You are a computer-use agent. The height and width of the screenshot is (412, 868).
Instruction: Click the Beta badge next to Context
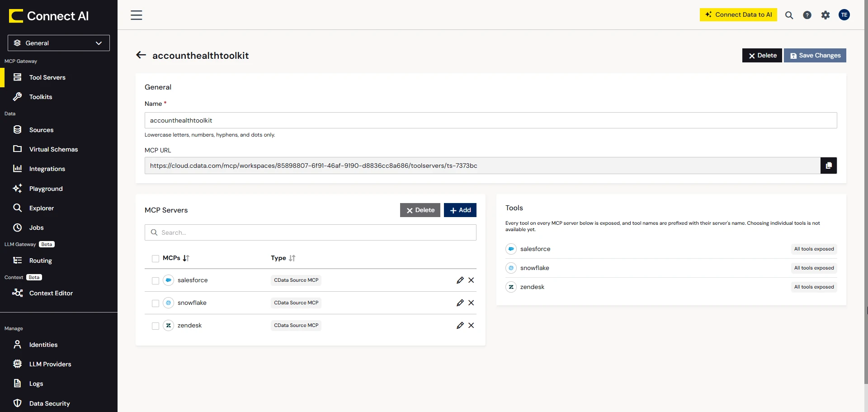coord(34,277)
